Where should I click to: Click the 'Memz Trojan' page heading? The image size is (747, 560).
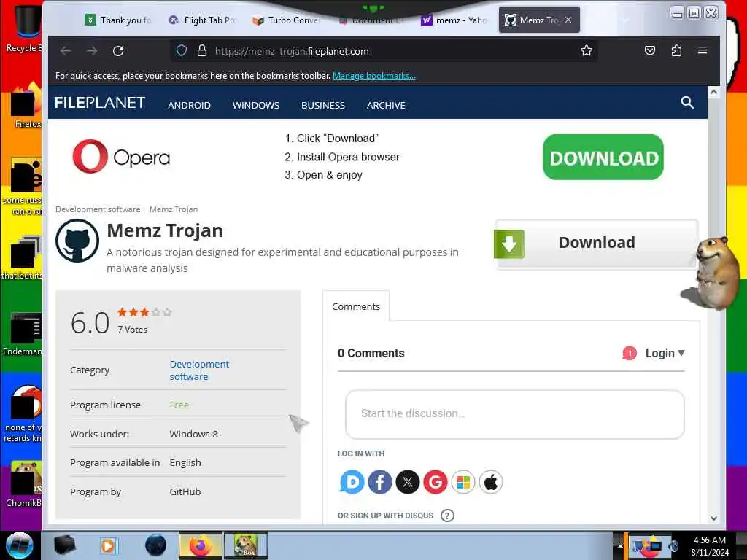tap(165, 230)
